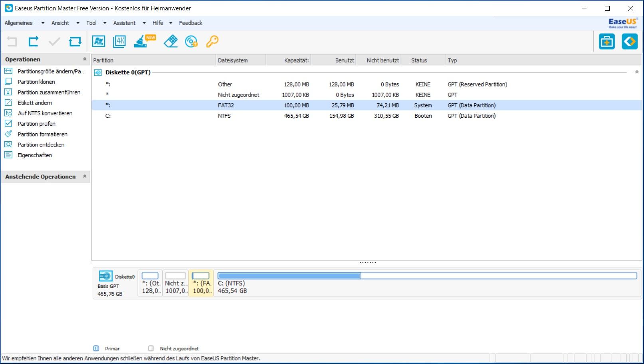644x364 pixels.
Task: Start Auf NTFS konvertieren via its icon
Action: tap(8, 113)
